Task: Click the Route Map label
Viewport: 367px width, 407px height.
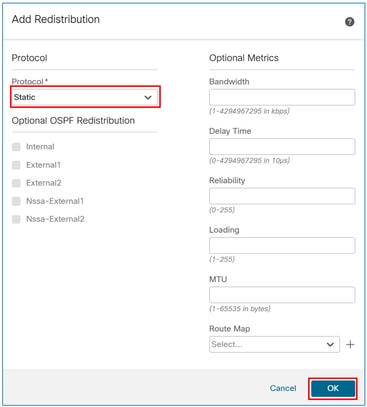Action: pos(230,329)
